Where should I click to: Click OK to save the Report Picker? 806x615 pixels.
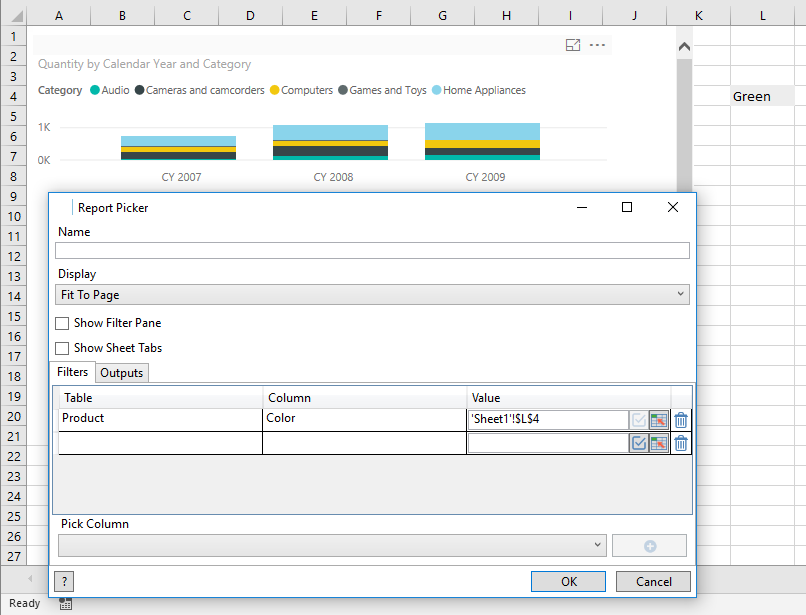point(568,581)
